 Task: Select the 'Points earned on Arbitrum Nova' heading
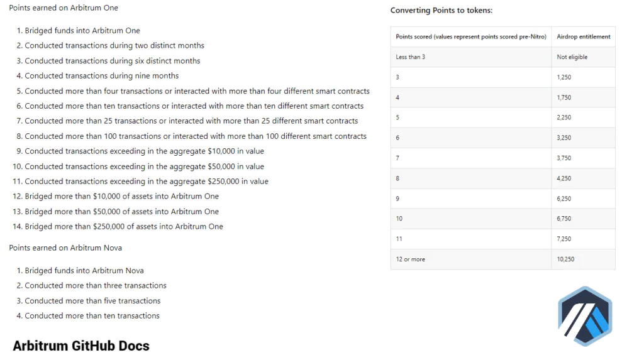tap(65, 248)
